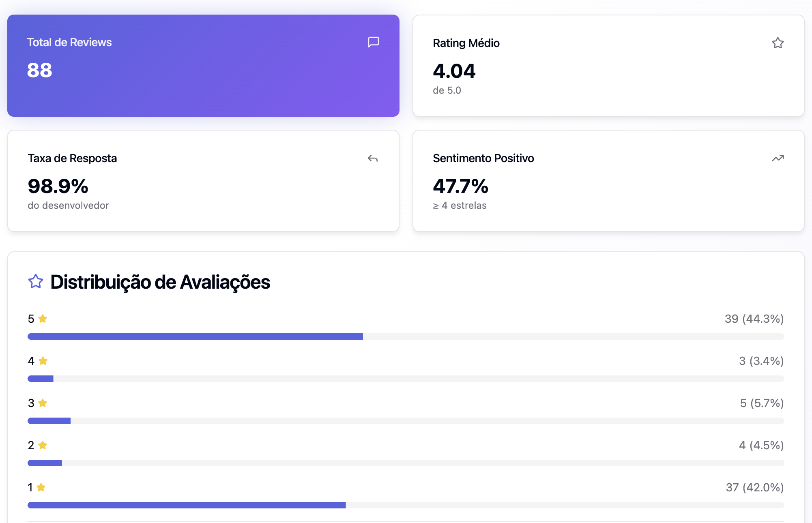Click the speech bubble icon in Total de Reviews
Viewport: 812px width, 523px height.
click(373, 42)
